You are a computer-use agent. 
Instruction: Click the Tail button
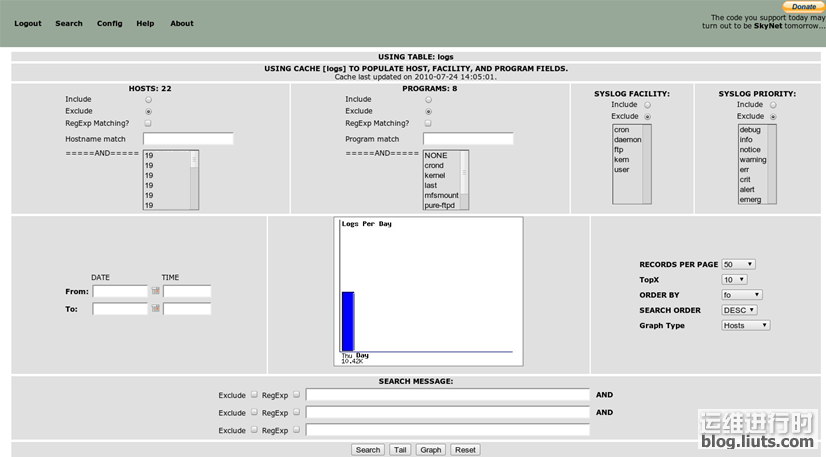point(400,450)
